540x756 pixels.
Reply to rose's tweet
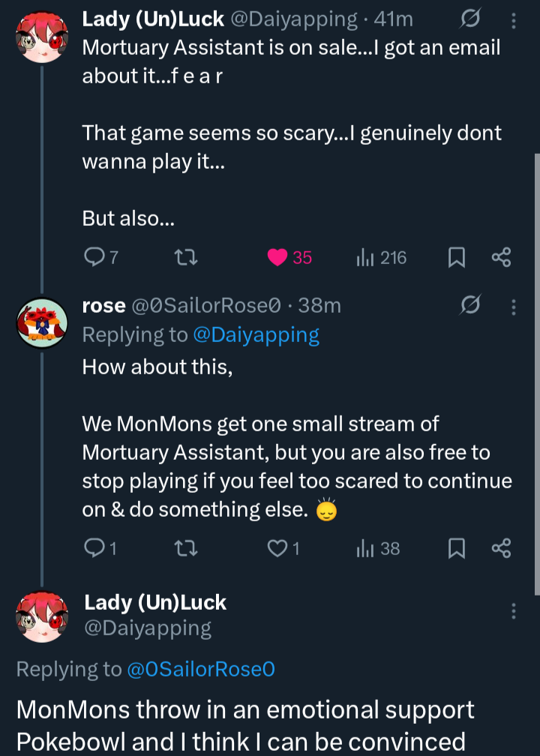pos(94,549)
